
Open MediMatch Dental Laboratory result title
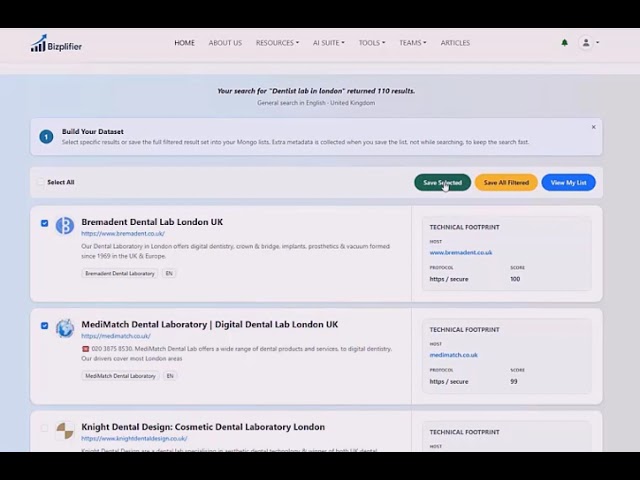tap(210, 324)
